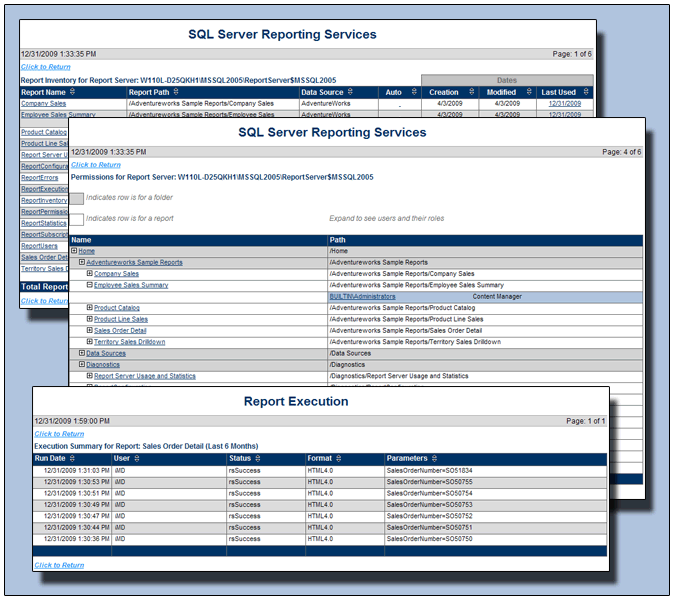Select run date 12/31/2009 1:30:36 PM cell
This screenshot has height=601, width=675.
tap(72, 539)
